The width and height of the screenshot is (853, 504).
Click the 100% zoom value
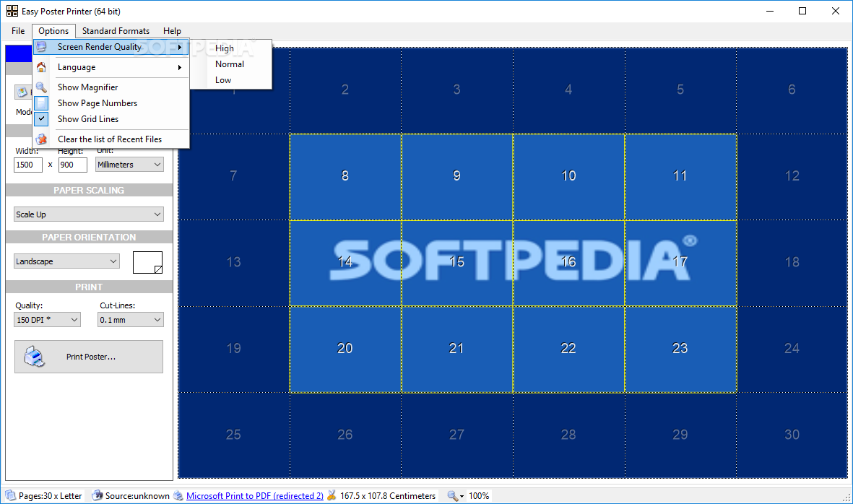point(479,496)
